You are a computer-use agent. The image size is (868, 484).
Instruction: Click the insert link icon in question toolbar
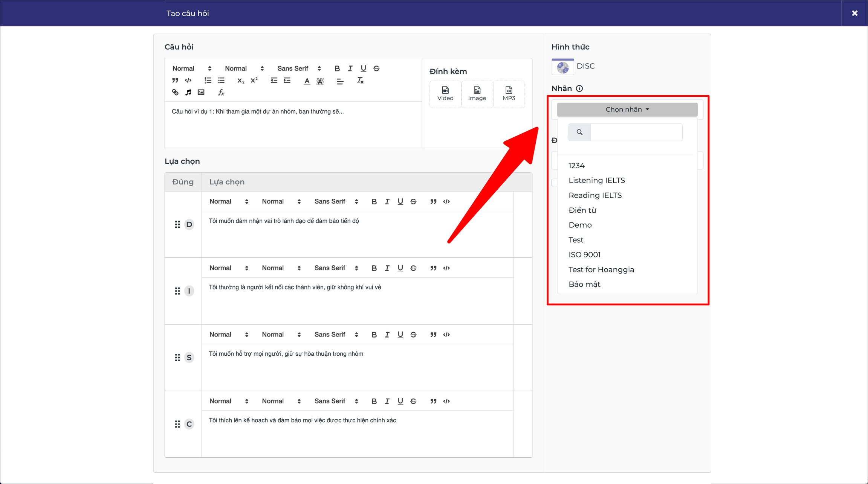click(x=175, y=92)
